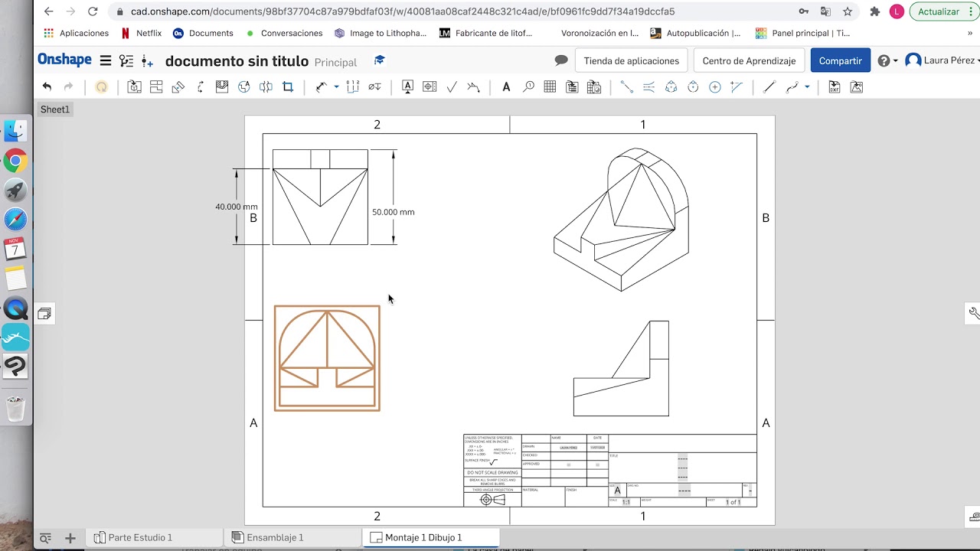Image resolution: width=980 pixels, height=551 pixels.
Task: Click the Insert BOM table icon
Action: (x=572, y=87)
